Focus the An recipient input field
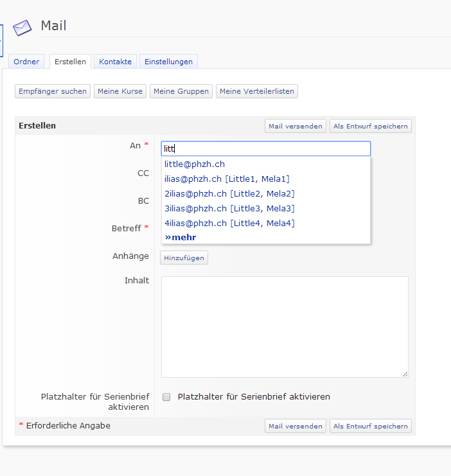Screen dimensions: 451x476 pyautogui.click(x=265, y=148)
